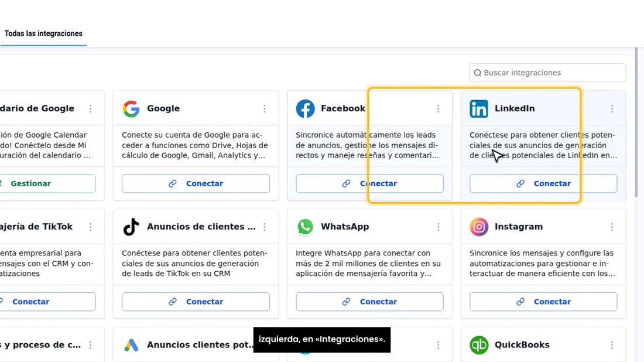The image size is (644, 362).
Task: Click the link icon in WhatsApp's Conectar button
Action: coord(346,302)
